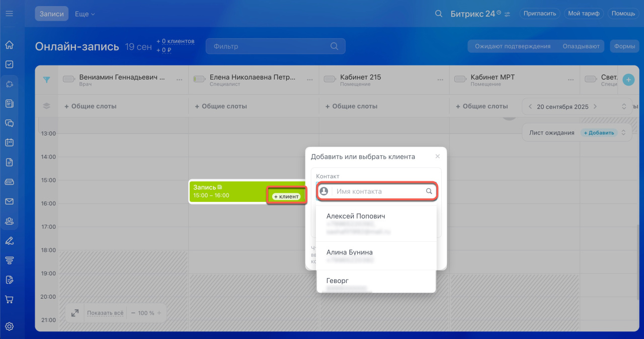The height and width of the screenshot is (339, 644).
Task: Open the date picker arrows beside 20 сентября
Action: 624,107
